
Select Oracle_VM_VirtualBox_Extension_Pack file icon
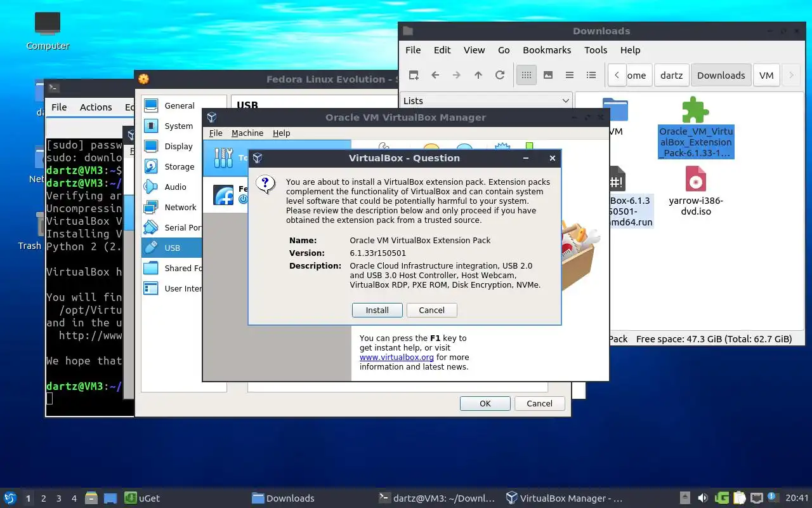click(695, 110)
